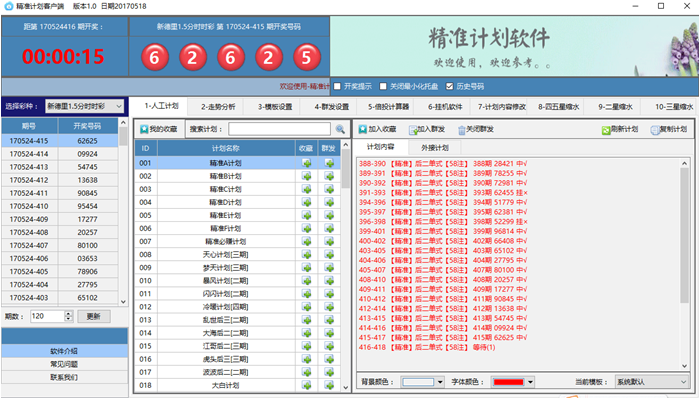700x398 pixels.
Task: Click favorites icon in row 006
Action: pyautogui.click(x=306, y=228)
